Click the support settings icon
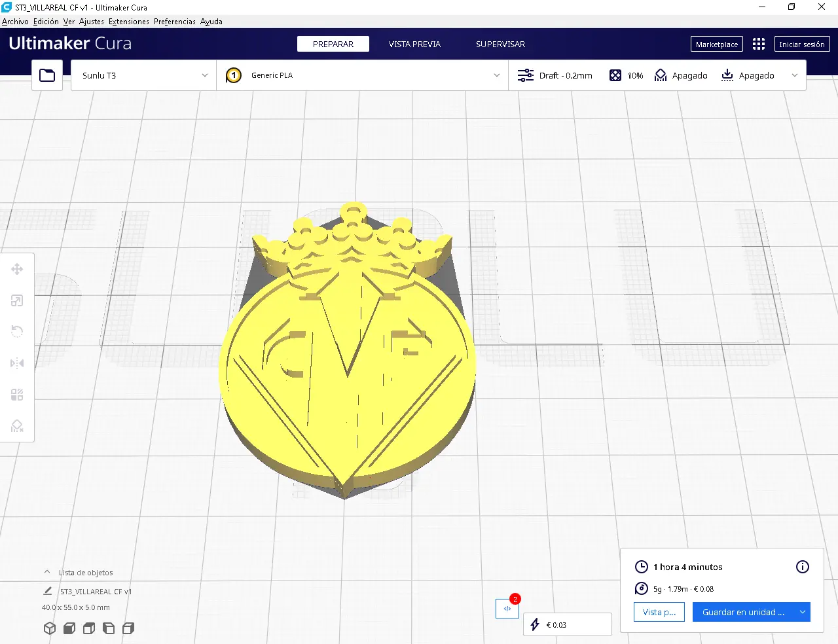Image resolution: width=838 pixels, height=644 pixels. coord(660,75)
